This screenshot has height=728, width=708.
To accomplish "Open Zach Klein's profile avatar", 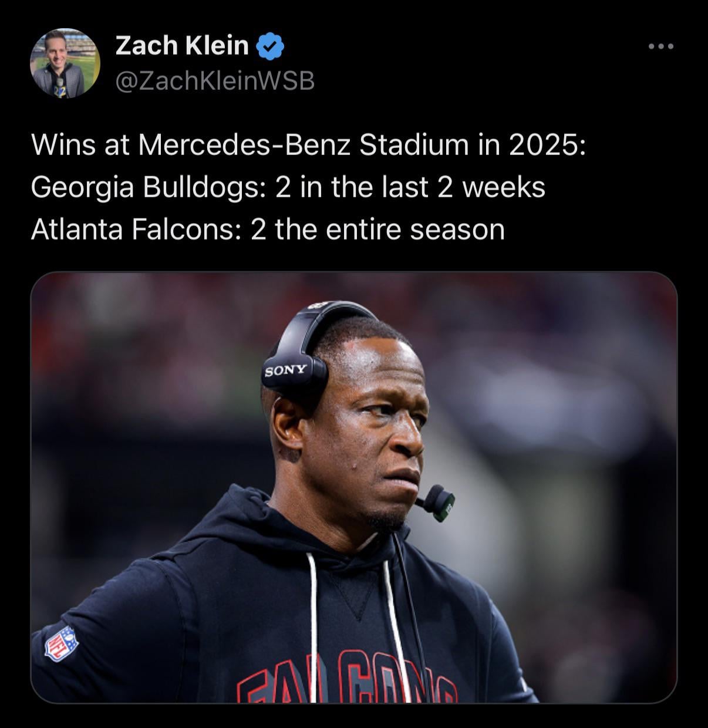I will point(65,63).
